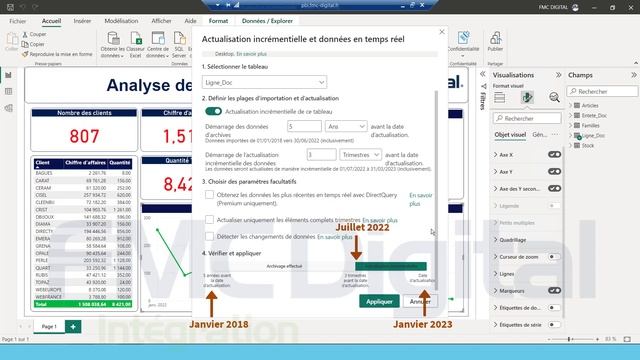Check the Détecter les changements de données checkbox
The width and height of the screenshot is (640, 360).
coord(209,236)
